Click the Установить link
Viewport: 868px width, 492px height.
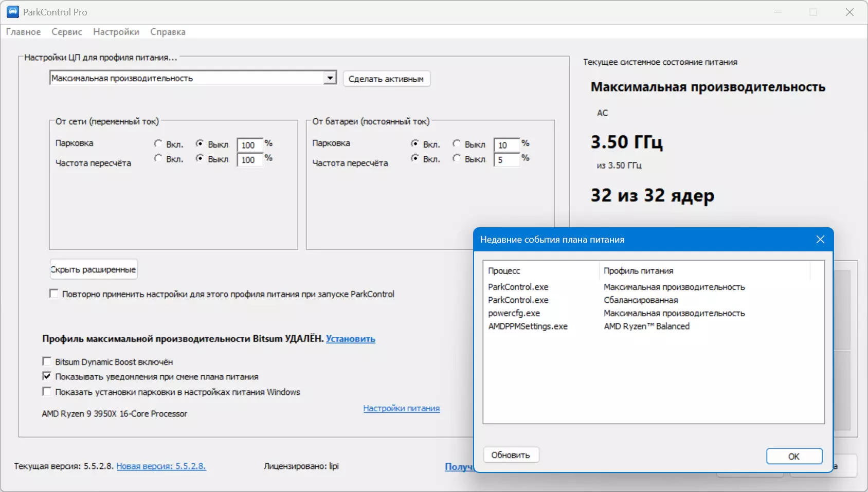350,339
